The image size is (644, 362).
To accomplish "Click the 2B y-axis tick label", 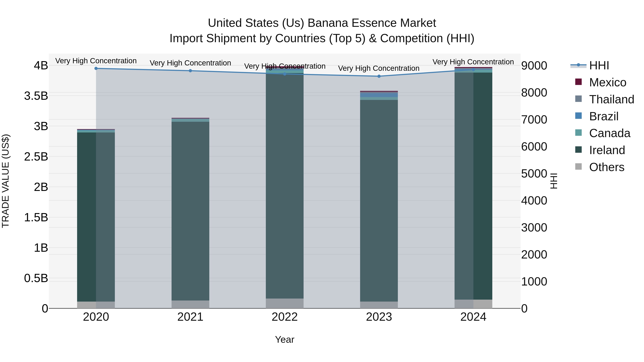I will pos(41,187).
